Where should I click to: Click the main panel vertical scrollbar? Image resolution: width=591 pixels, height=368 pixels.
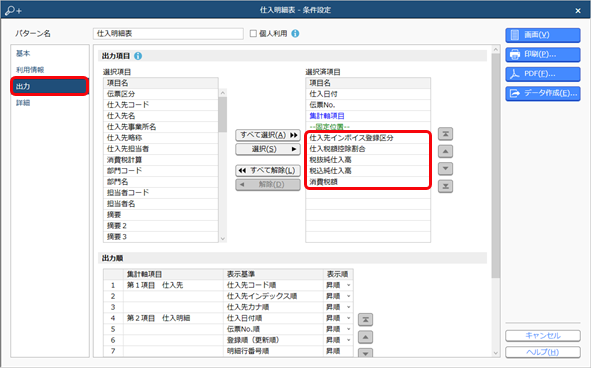496,166
